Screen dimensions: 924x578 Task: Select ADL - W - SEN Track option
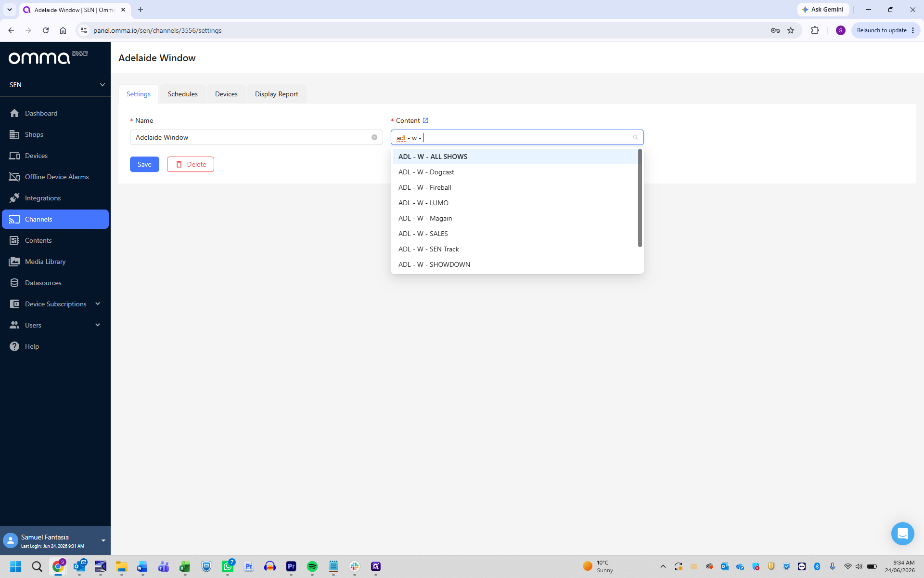pos(515,249)
